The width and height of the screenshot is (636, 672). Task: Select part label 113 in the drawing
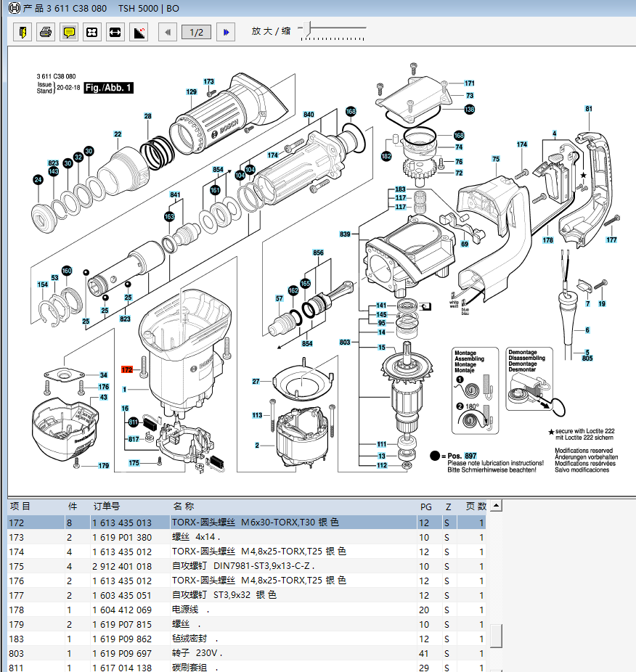click(x=257, y=415)
